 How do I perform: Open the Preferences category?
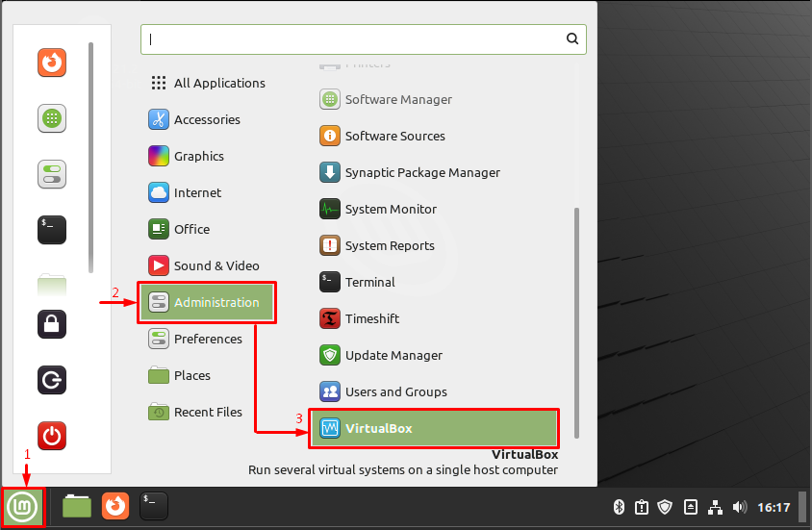coord(207,339)
